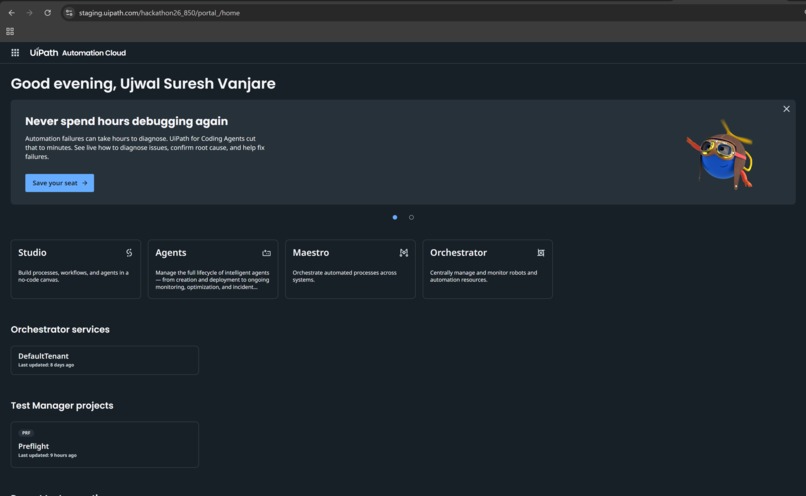
Task: Open the DefaultTenant orchestrator service
Action: (104, 360)
